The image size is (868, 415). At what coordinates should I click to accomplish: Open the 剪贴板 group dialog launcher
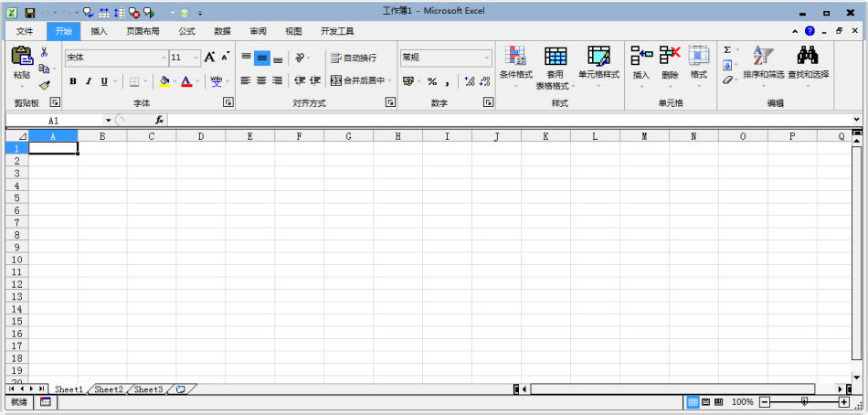55,102
